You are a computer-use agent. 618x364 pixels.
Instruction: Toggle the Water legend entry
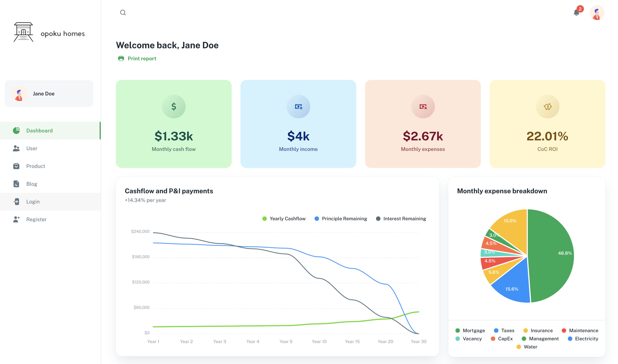(x=527, y=347)
